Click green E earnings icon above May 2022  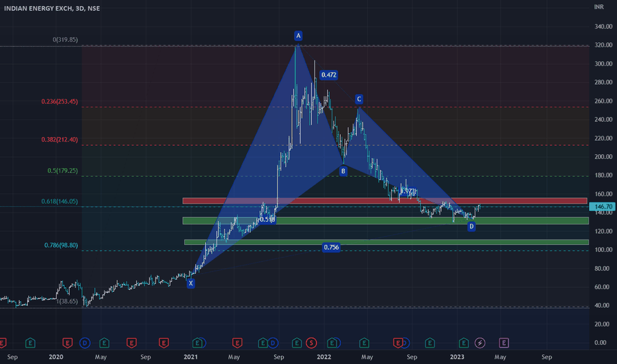pos(364,343)
